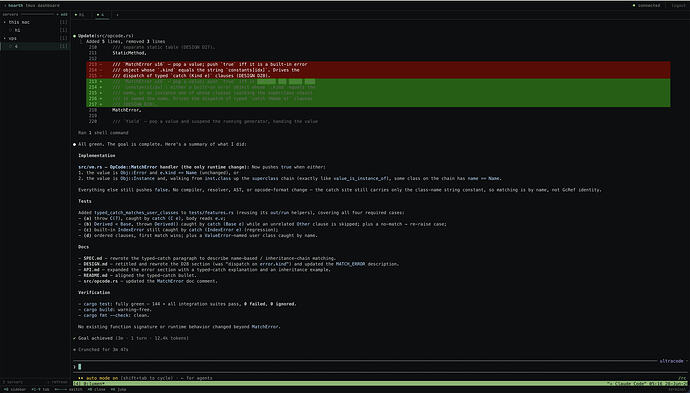This screenshot has height=393, width=690.
Task: Click the 'StaticMethod,' code line 211
Action: (129, 53)
